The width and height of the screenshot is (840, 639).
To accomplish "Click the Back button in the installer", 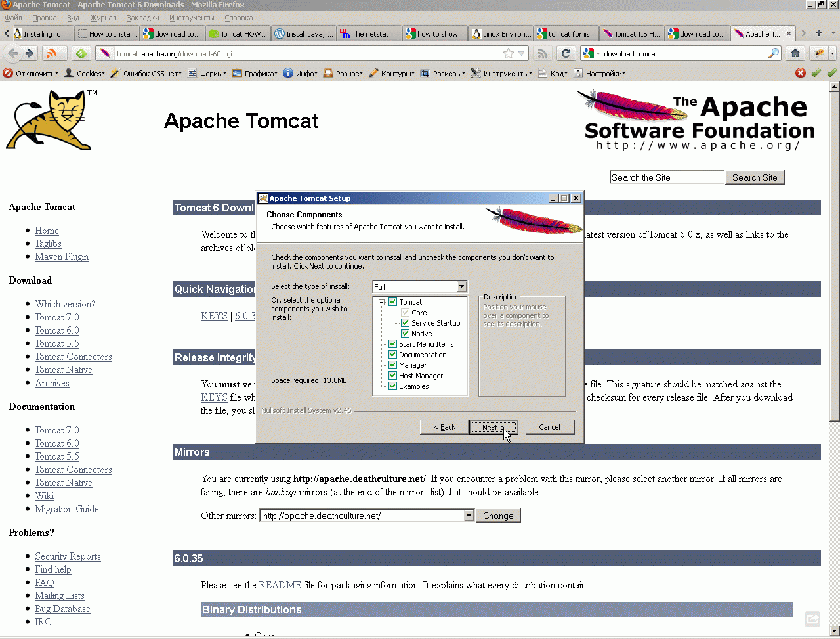I will [x=444, y=427].
